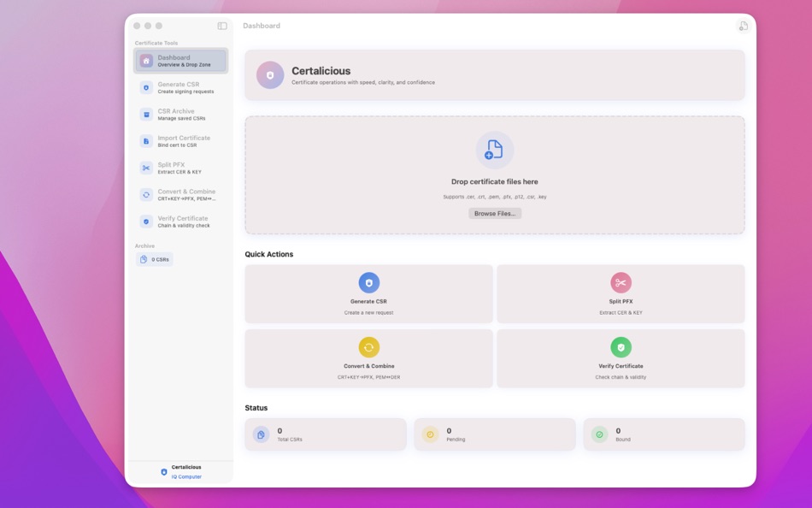The image size is (812, 508).
Task: Click the blue Generate CSR circle icon
Action: click(x=368, y=282)
